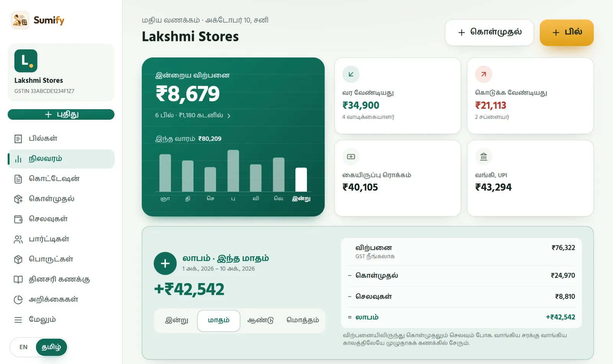Image resolution: width=613 pixels, height=364 pixels.
Task: Click ₹43,294 bank UPI value
Action: coord(493,187)
